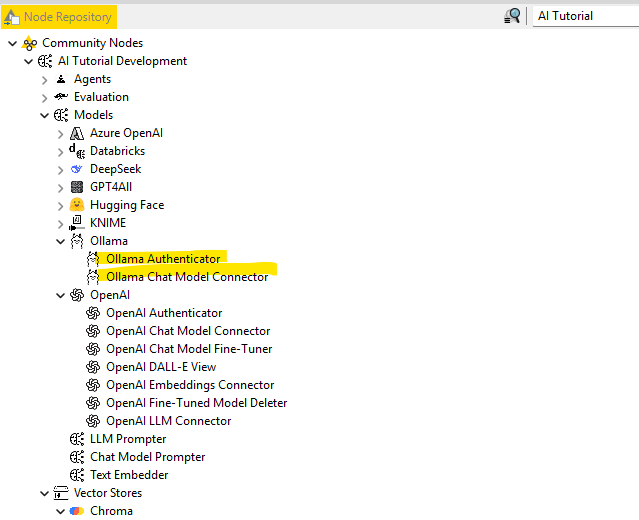Click the Databricks icon
This screenshot has height=520, width=639.
point(77,151)
